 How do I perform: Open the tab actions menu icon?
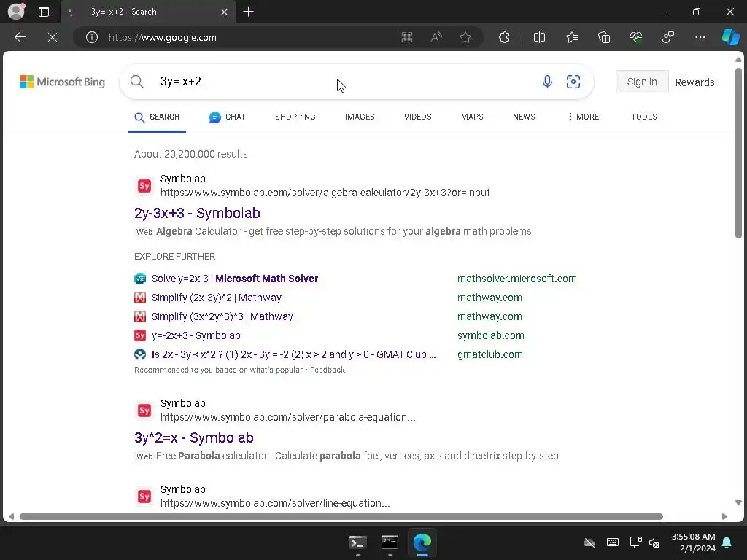pos(44,12)
